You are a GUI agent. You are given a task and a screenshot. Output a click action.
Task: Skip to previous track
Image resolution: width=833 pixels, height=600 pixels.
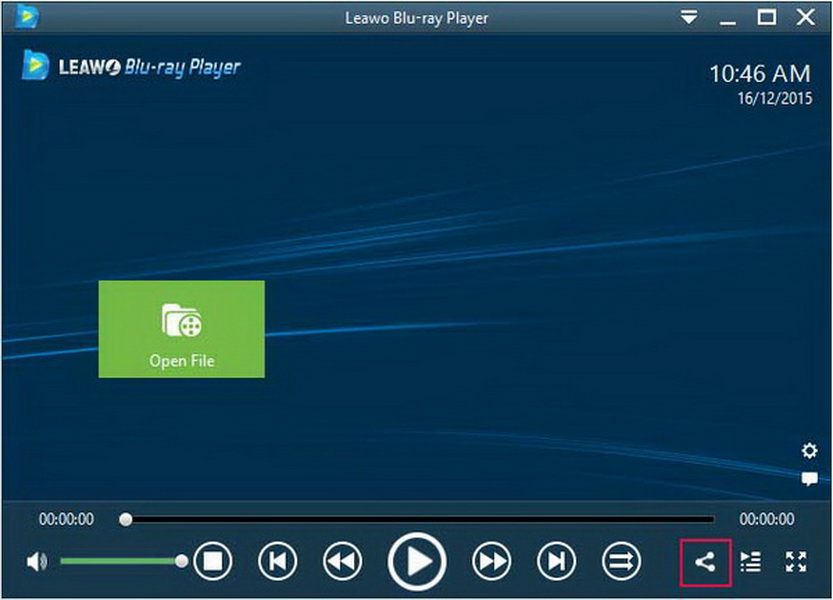[277, 562]
